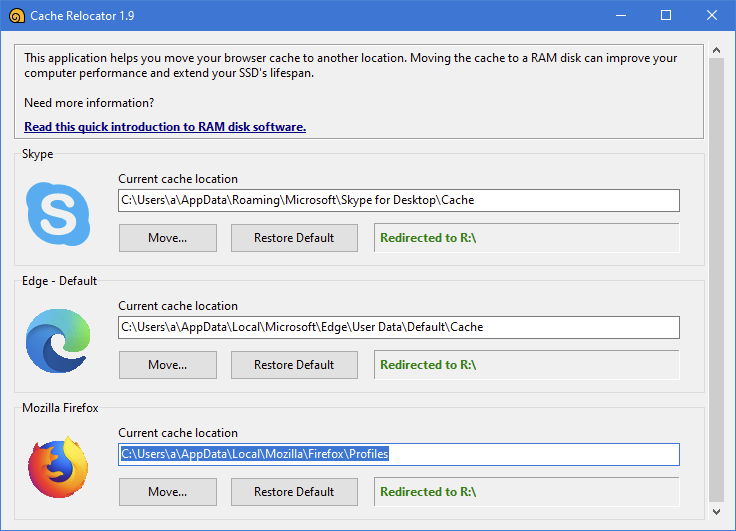
Task: Click the scrollbar up arrow
Action: (x=716, y=50)
